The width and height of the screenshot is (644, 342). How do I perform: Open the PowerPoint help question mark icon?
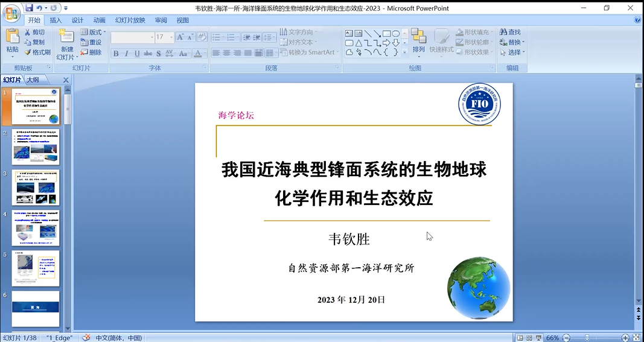pos(638,20)
